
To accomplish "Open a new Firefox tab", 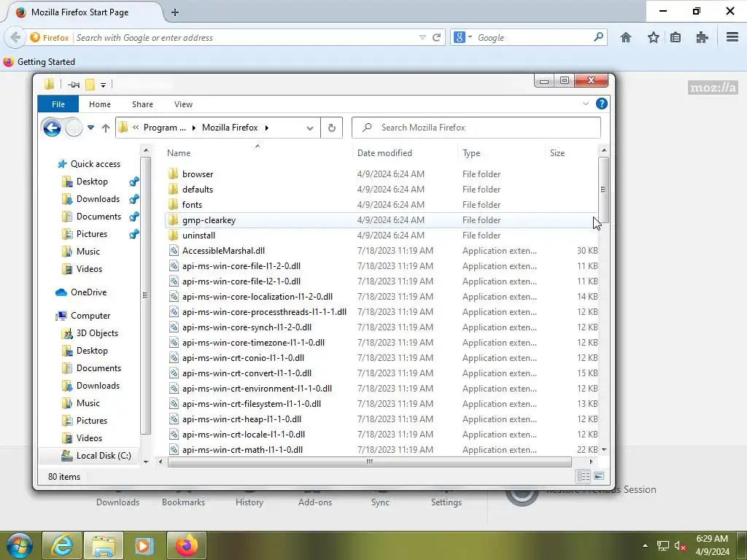I will pos(175,12).
